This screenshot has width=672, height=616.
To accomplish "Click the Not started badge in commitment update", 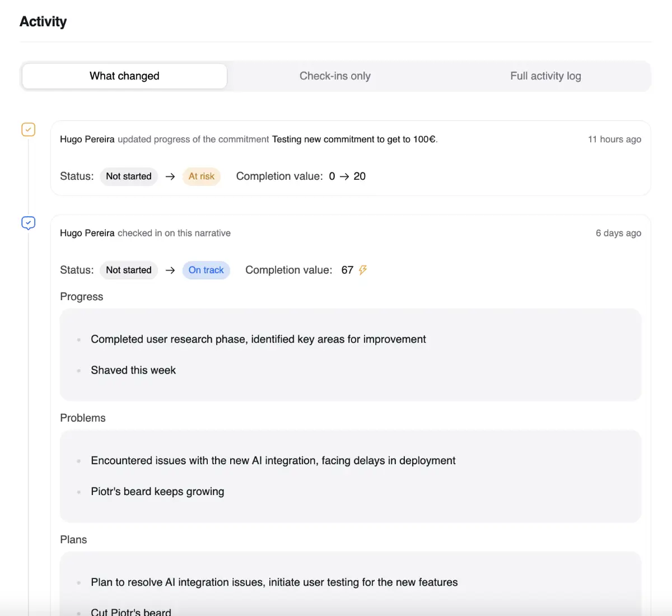I will pos(129,176).
